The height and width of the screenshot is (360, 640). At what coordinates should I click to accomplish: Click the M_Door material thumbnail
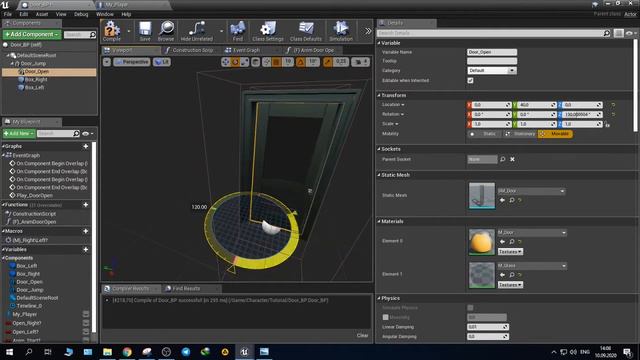click(482, 242)
